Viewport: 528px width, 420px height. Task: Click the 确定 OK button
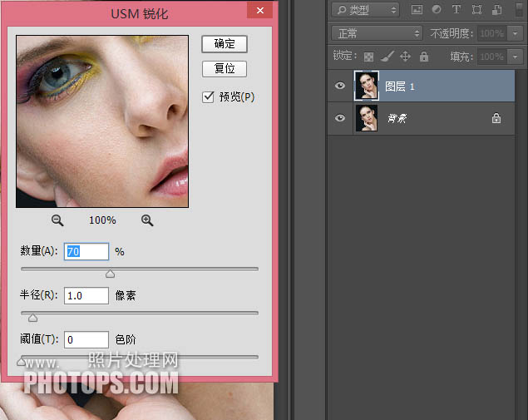tap(225, 44)
